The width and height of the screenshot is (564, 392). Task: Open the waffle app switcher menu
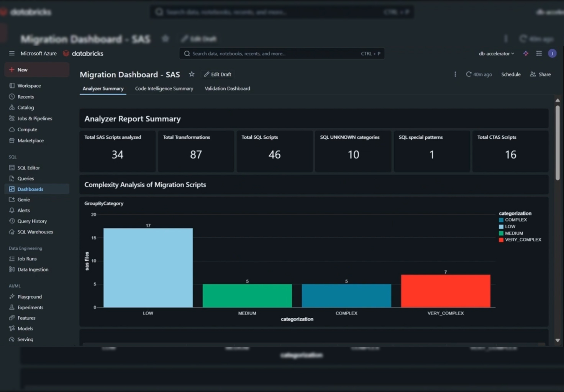539,54
